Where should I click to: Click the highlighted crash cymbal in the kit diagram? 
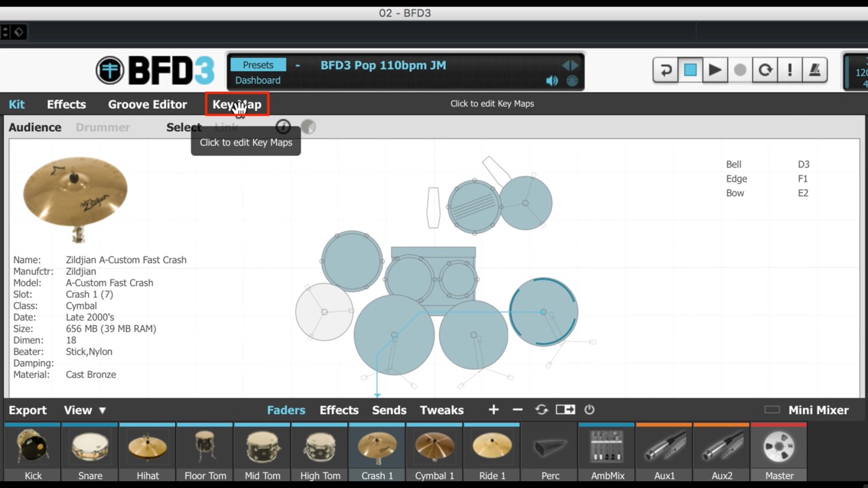(x=543, y=312)
